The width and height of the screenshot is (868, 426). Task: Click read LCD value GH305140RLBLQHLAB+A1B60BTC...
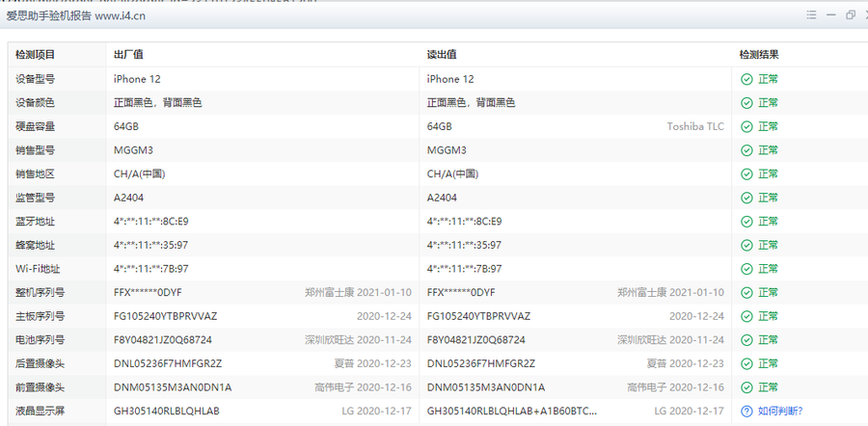point(512,412)
